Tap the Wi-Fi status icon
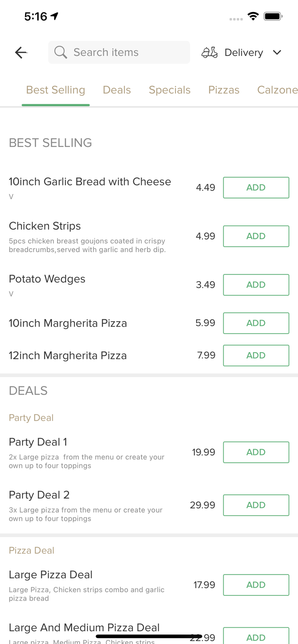This screenshot has height=644, width=298. click(253, 16)
